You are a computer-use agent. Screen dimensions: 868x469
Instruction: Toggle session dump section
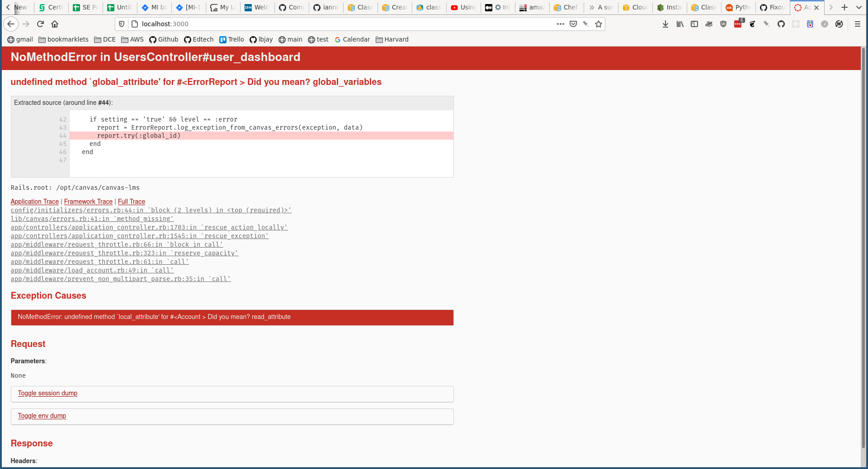[x=47, y=393]
